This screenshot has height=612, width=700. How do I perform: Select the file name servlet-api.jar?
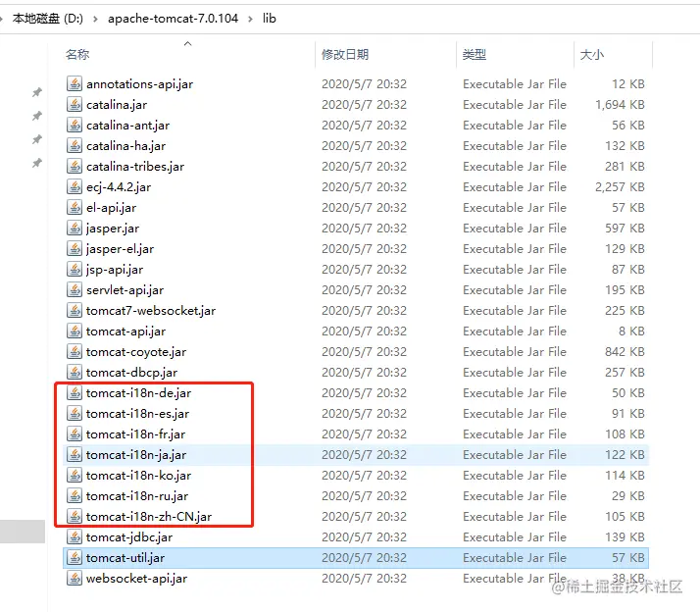point(125,290)
